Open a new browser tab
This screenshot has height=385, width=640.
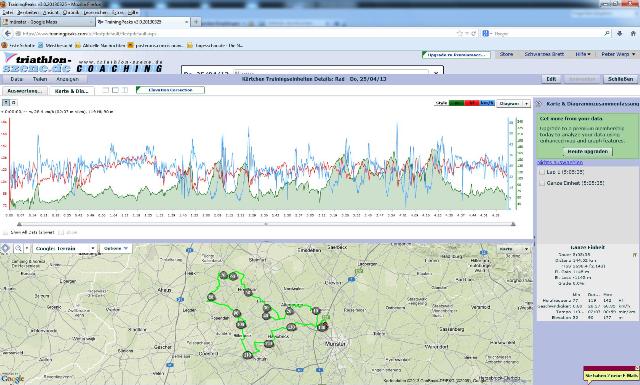[196, 22]
